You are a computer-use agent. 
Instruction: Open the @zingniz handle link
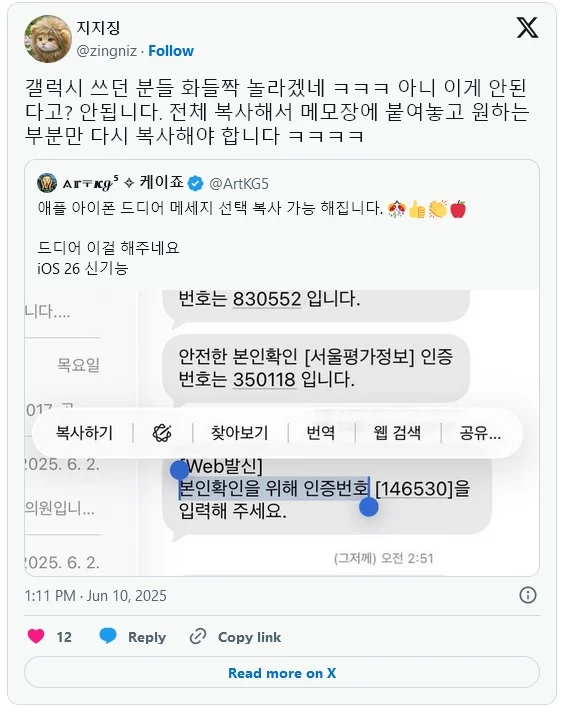(x=107, y=51)
